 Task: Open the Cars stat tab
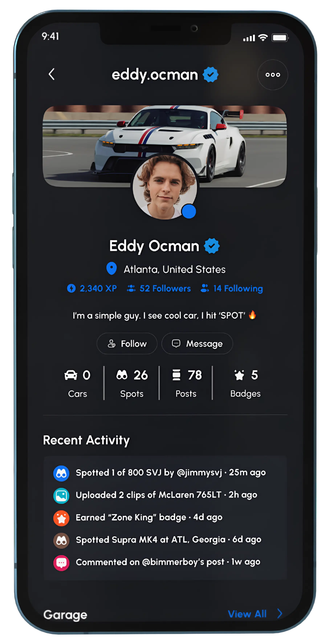(77, 383)
